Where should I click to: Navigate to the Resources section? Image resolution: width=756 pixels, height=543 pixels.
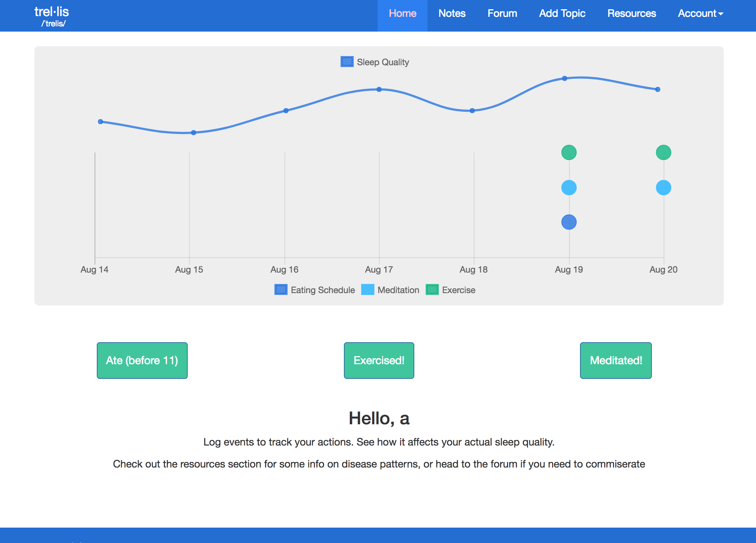point(631,14)
